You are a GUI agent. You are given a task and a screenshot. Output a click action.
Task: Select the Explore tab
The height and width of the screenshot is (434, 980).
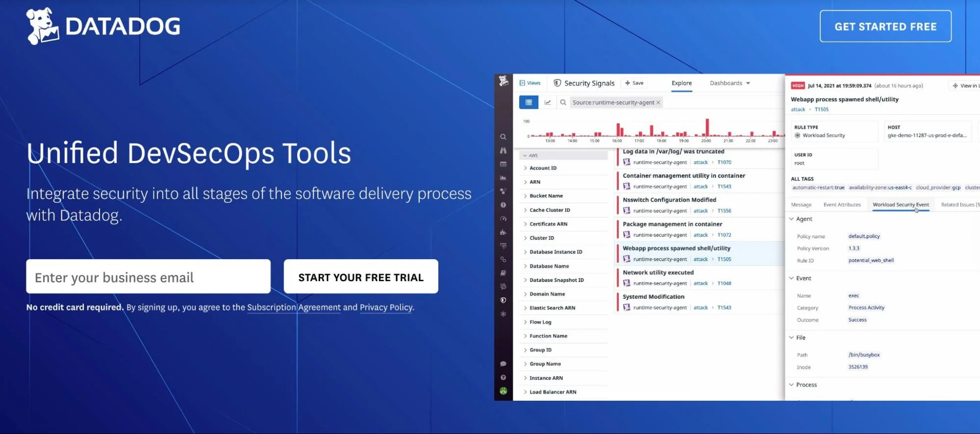[681, 83]
